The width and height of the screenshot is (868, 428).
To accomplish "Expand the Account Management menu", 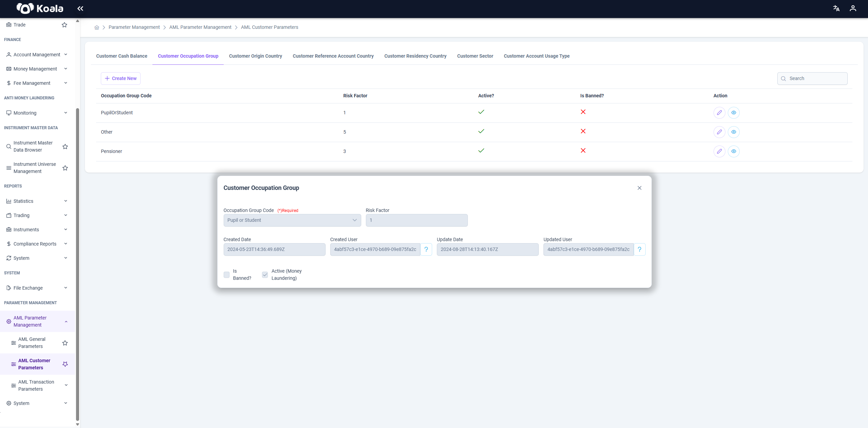I will (37, 55).
